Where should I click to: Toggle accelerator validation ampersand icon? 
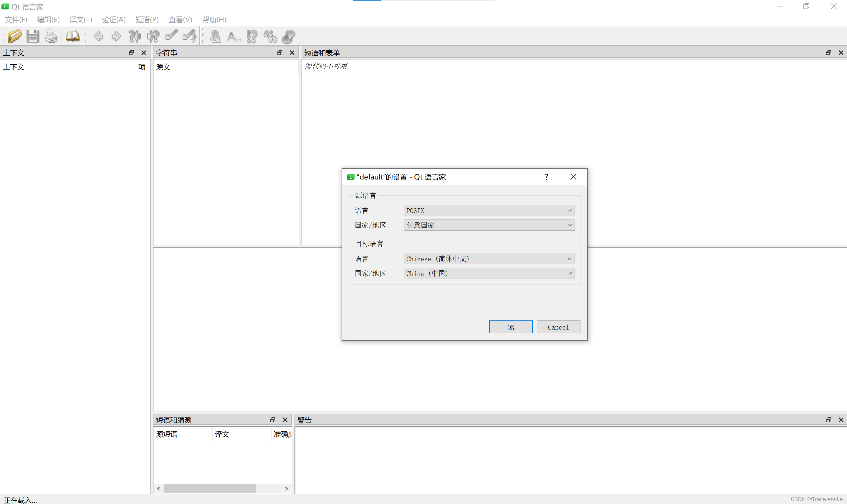pyautogui.click(x=215, y=36)
